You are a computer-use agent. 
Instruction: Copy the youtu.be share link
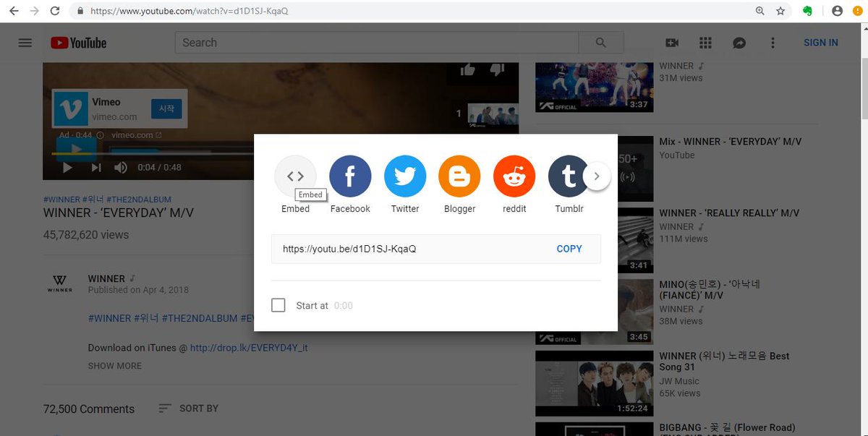point(569,249)
